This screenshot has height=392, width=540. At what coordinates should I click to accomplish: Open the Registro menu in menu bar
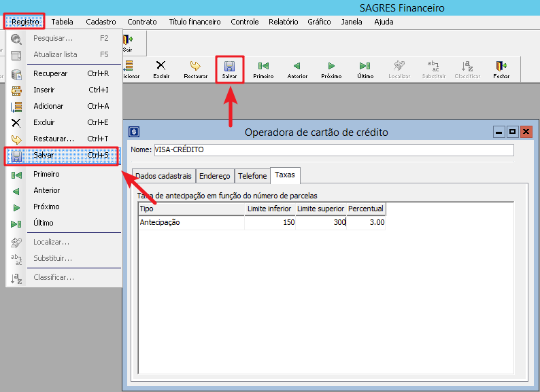[25, 22]
